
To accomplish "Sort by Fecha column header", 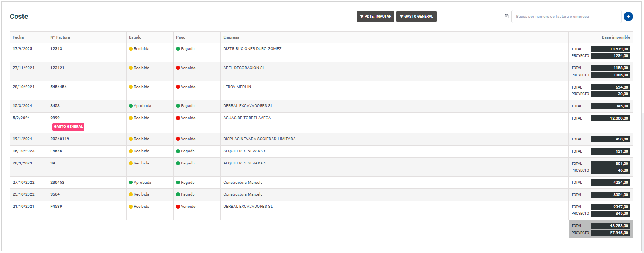I will coord(18,37).
